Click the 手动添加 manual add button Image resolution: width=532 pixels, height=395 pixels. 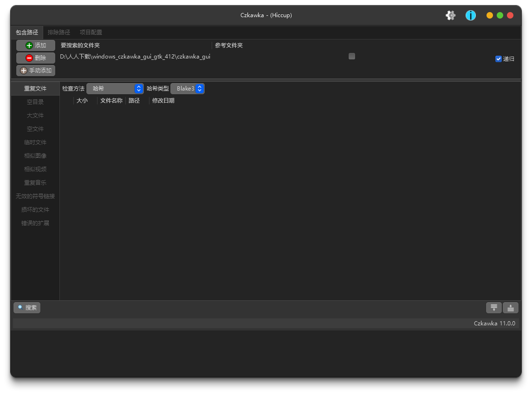(x=36, y=71)
